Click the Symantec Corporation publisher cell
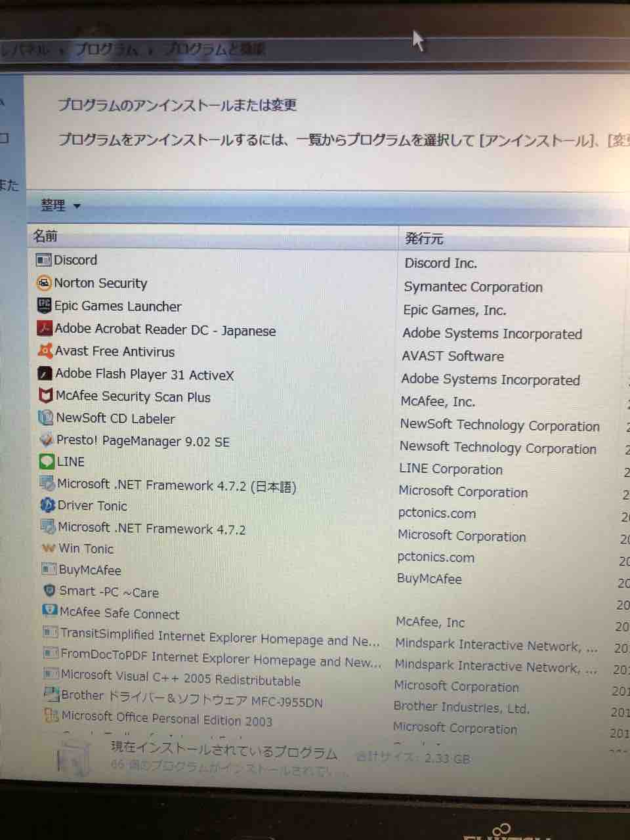Image resolution: width=630 pixels, height=840 pixels. (473, 287)
